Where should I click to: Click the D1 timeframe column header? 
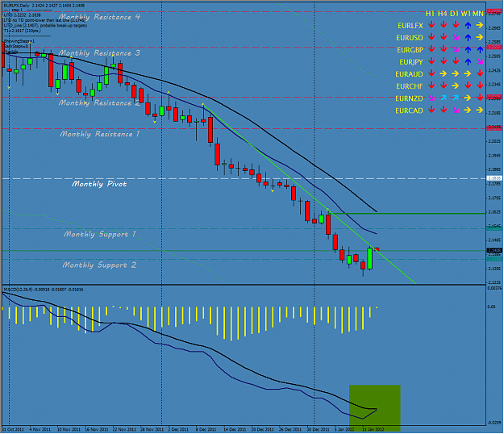[x=454, y=14]
